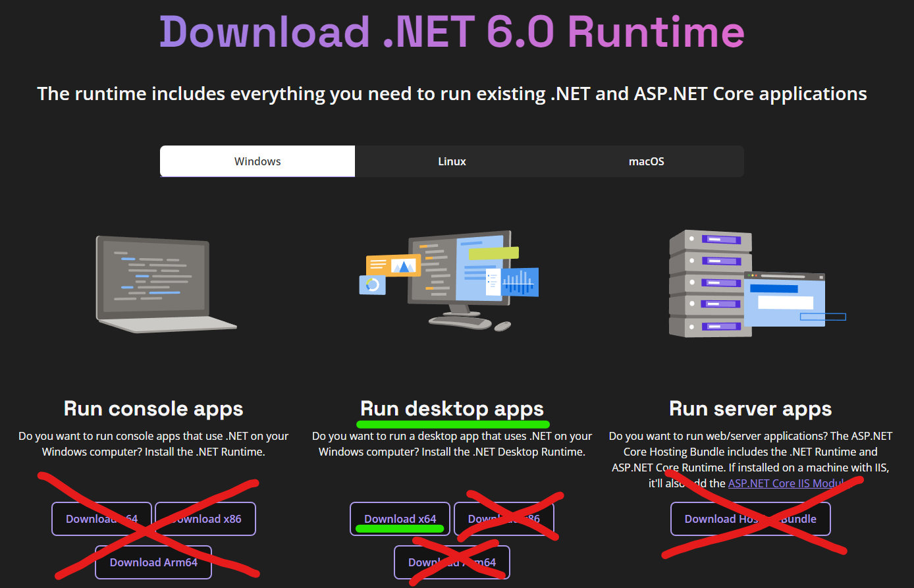Download Arm64 console runtime

click(153, 562)
